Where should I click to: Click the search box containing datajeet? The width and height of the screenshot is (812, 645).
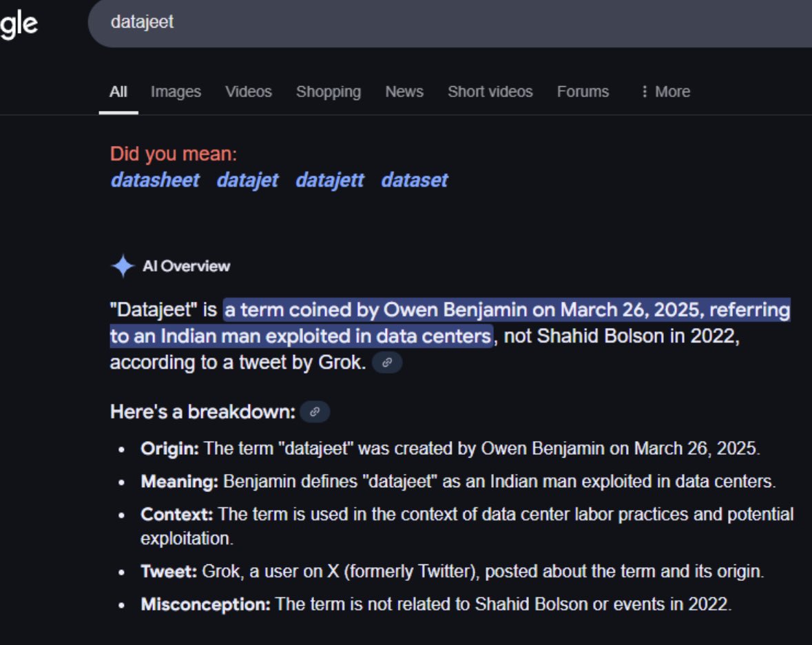[450, 22]
